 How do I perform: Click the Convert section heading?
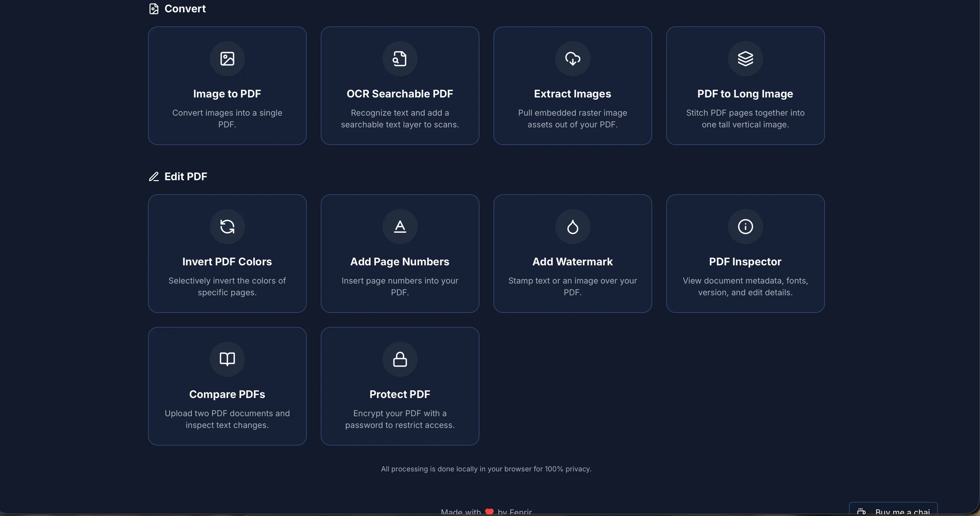coord(185,9)
